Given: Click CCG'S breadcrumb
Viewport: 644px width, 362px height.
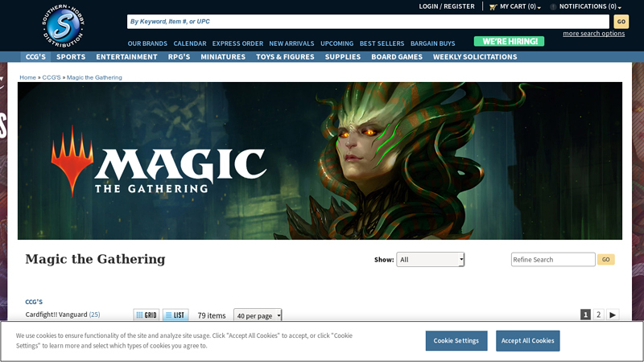Looking at the screenshot, I should (x=52, y=77).
